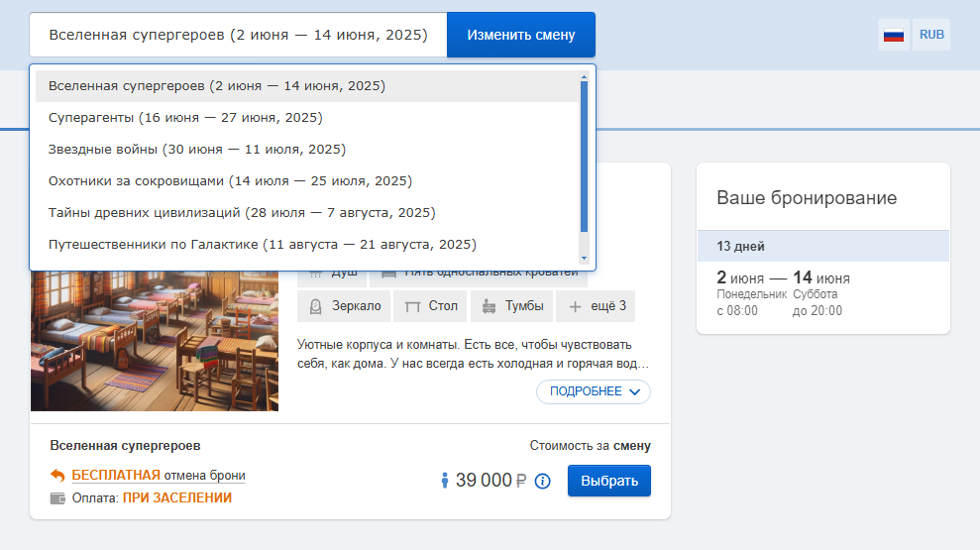Screen dimensions: 980x550
Task: Click the chevron in ПОДРОБНЕЕ button
Action: [634, 391]
